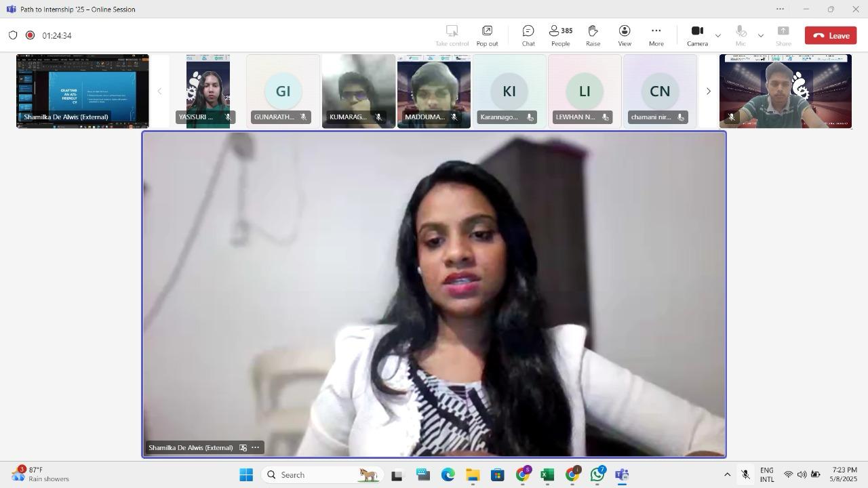Open Microsoft Excel from the taskbar
The height and width of the screenshot is (488, 868).
point(547,475)
